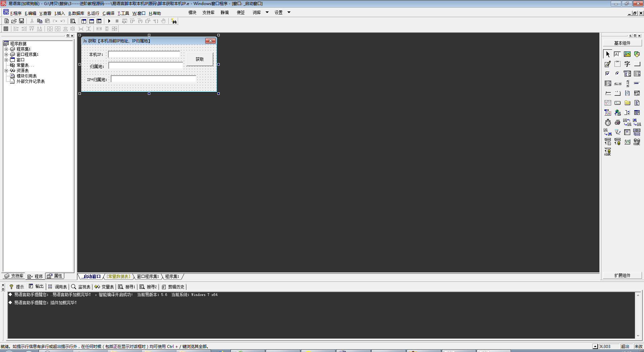The height and width of the screenshot is (352, 644).
Task: Toggle the left work panel view button
Action: pyautogui.click(x=84, y=21)
